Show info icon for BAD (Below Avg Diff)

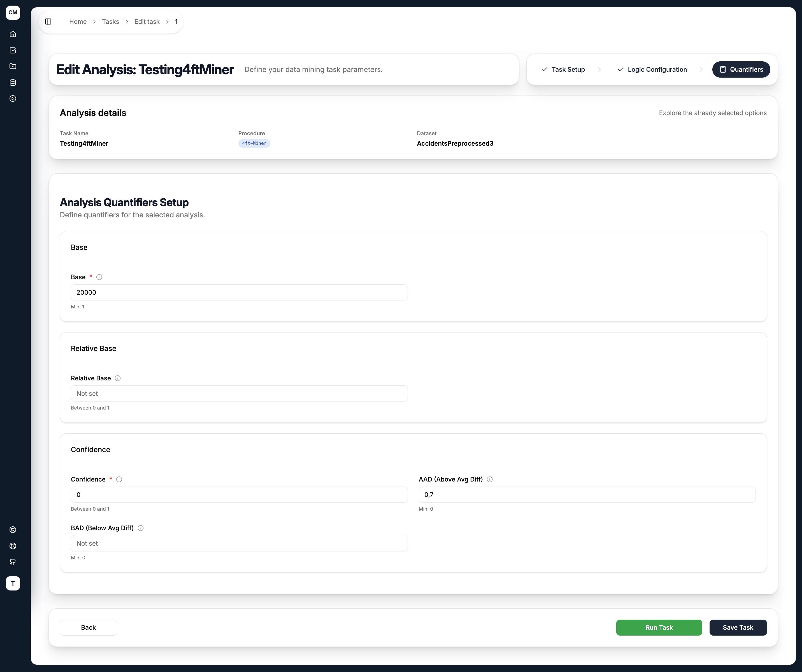pos(141,528)
